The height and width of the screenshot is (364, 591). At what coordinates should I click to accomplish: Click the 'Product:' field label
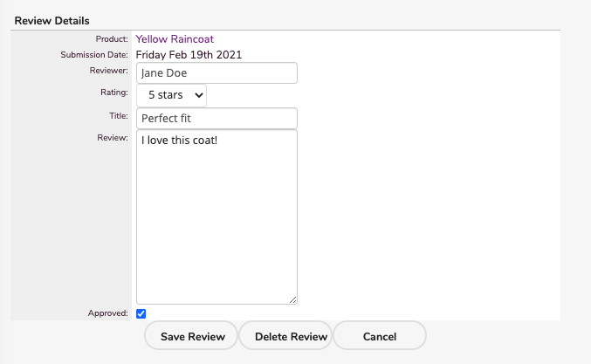(112, 39)
